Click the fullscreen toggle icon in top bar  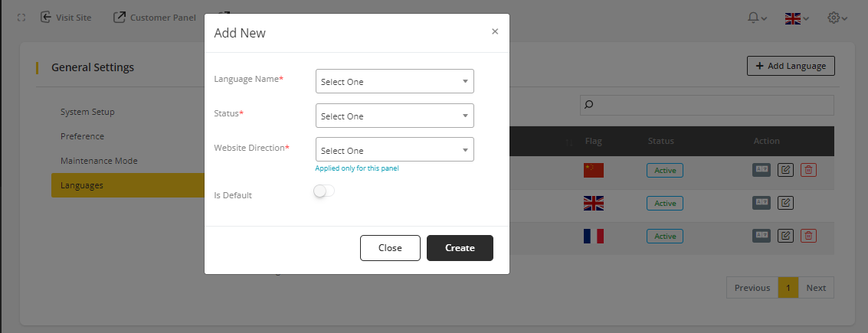tap(21, 17)
